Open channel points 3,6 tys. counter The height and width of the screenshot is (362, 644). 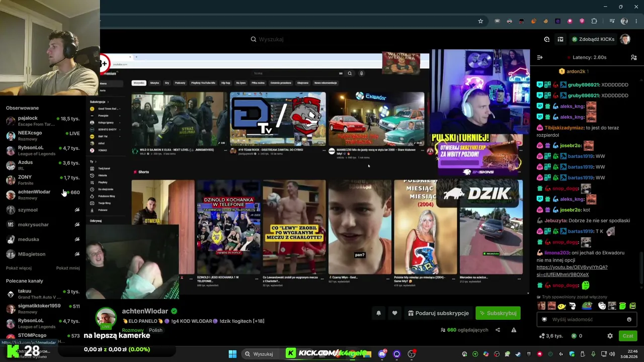[x=551, y=336]
